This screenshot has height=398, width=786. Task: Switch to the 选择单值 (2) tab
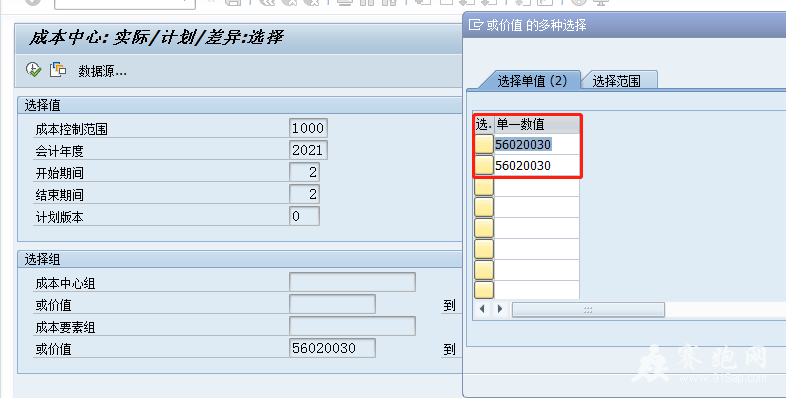coord(531,81)
